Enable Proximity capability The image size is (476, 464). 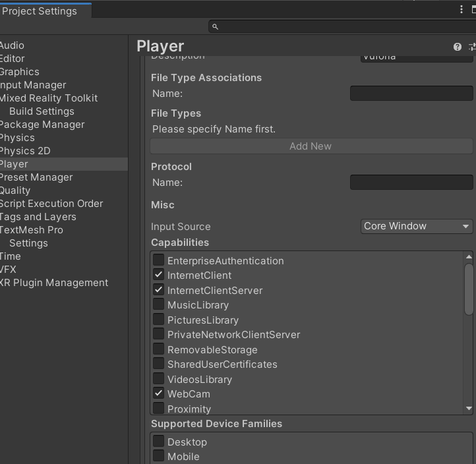click(x=158, y=408)
